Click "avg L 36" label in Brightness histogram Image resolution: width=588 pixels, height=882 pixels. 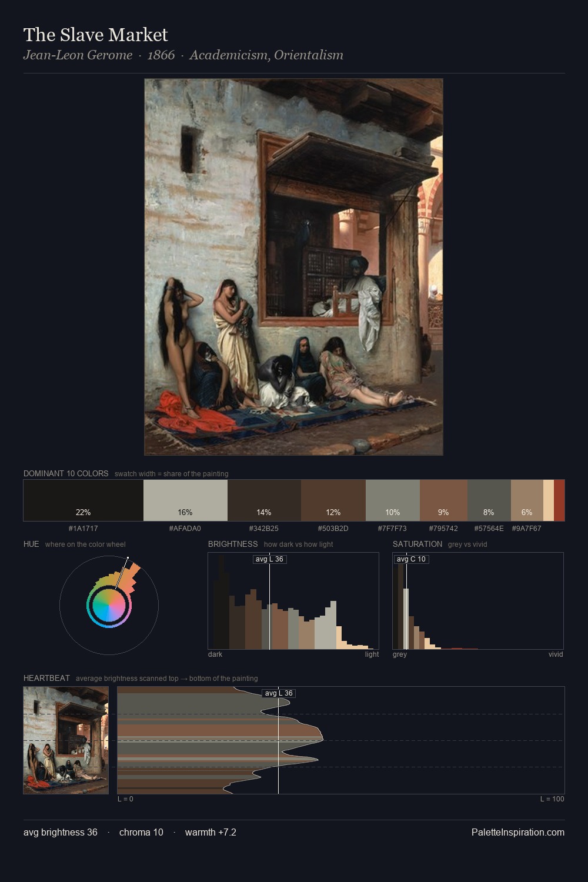click(x=270, y=559)
